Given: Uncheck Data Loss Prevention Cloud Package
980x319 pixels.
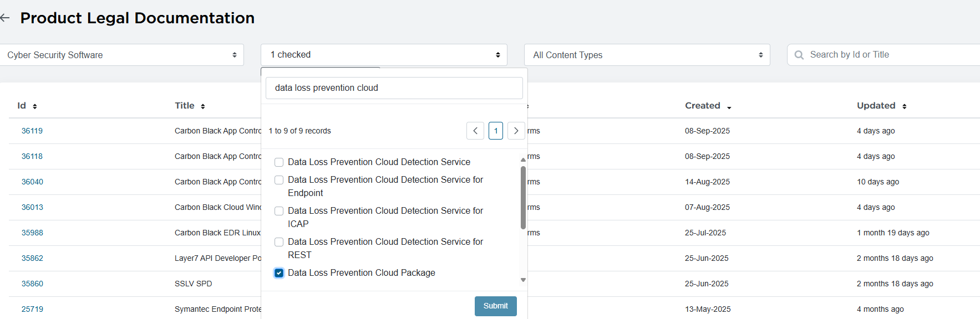Looking at the screenshot, I should pyautogui.click(x=279, y=273).
